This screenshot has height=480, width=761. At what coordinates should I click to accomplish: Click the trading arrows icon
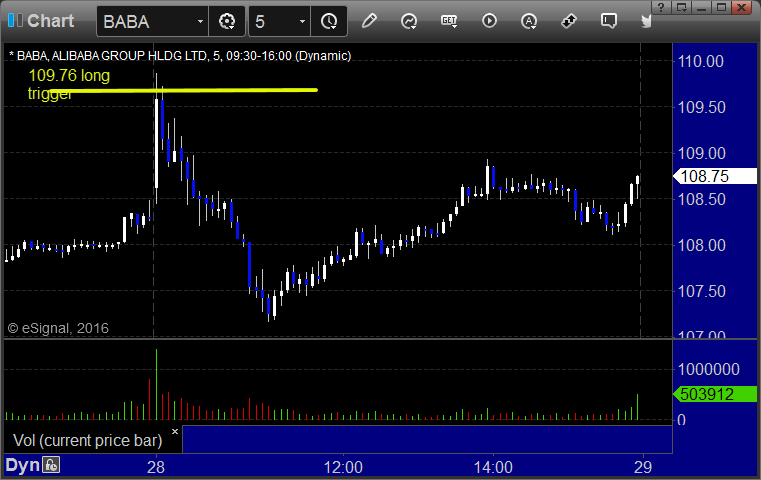[x=568, y=21]
